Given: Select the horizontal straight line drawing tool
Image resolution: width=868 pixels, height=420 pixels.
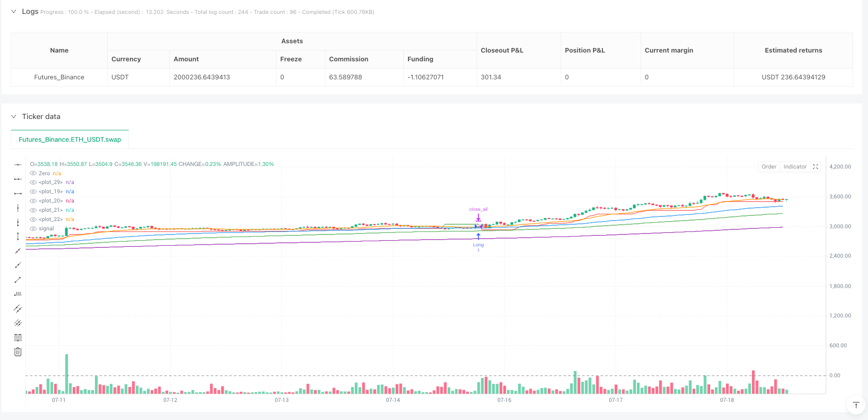Looking at the screenshot, I should coord(18,164).
